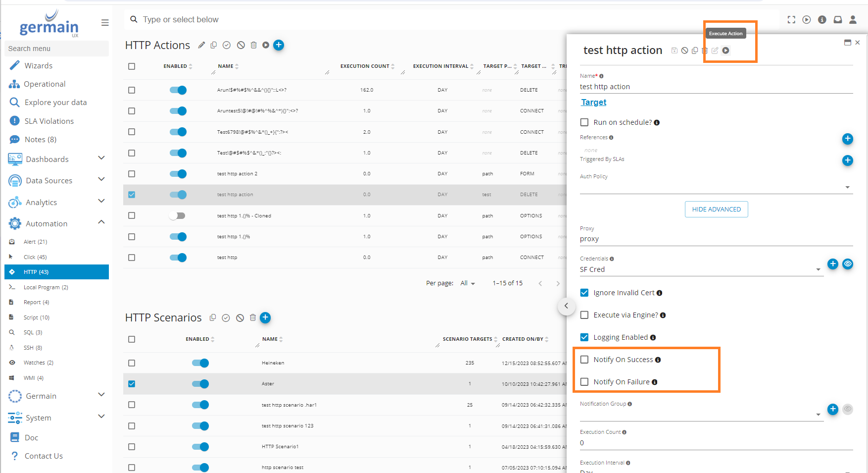868x473 pixels.
Task: Add a new HTTP Action
Action: (279, 45)
